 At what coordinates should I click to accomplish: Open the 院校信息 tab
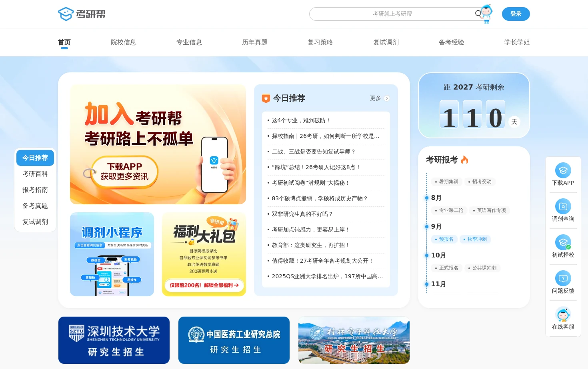pyautogui.click(x=124, y=42)
